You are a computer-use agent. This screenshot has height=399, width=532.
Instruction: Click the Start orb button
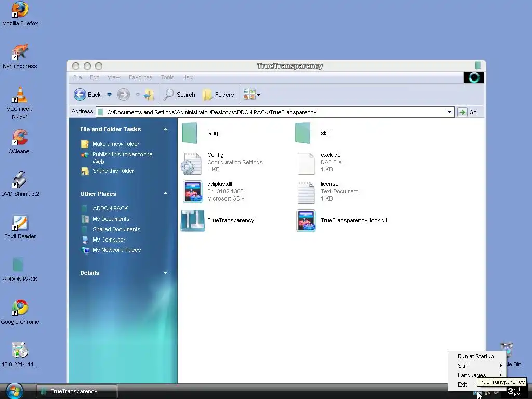(14, 391)
